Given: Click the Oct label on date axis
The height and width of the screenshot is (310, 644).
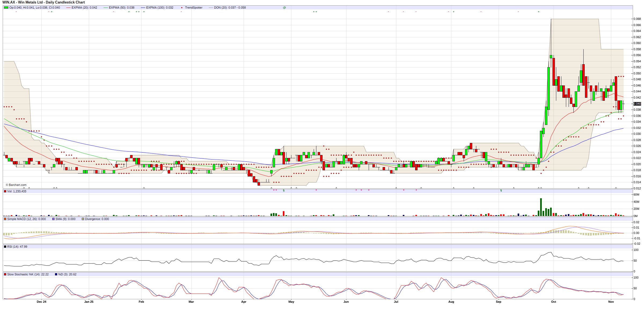Looking at the screenshot, I should [x=554, y=302].
